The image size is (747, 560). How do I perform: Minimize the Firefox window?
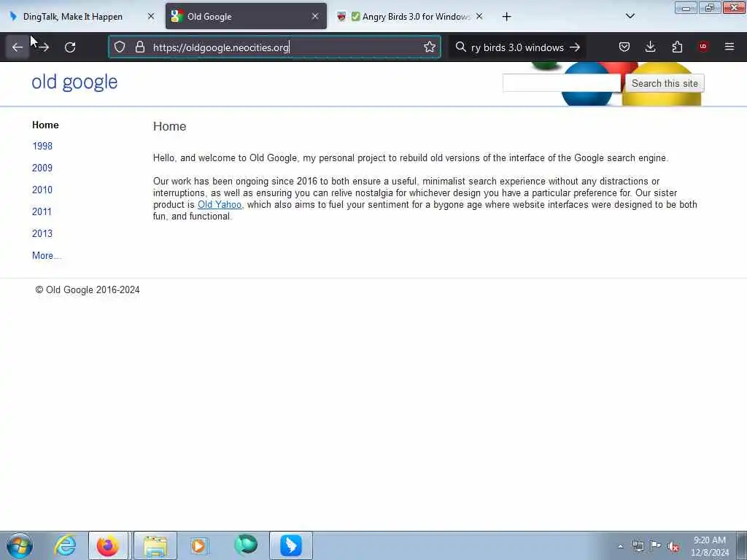pyautogui.click(x=686, y=8)
